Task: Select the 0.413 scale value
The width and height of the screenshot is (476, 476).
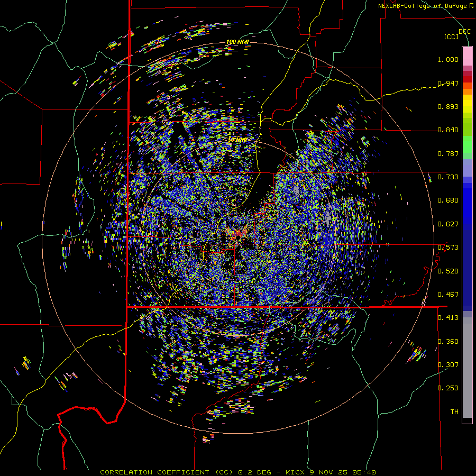Action: pos(448,318)
